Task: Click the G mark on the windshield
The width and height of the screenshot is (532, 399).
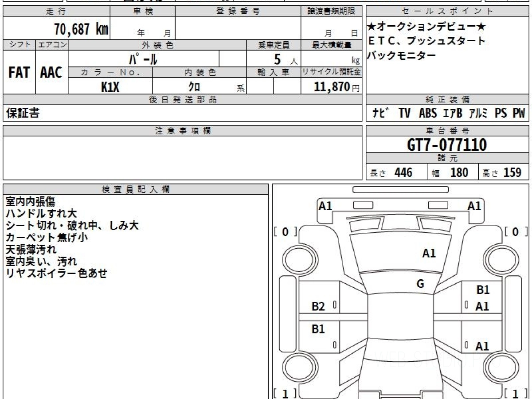Action: [x=420, y=284]
